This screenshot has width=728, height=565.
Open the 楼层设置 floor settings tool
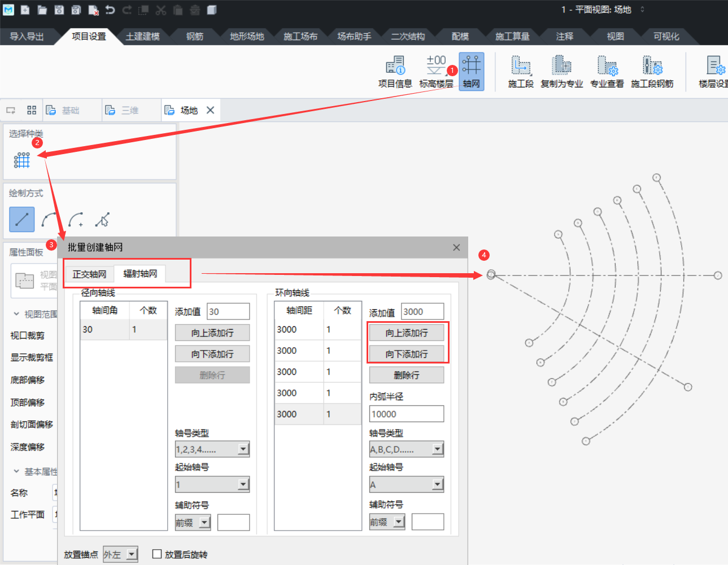pos(714,72)
